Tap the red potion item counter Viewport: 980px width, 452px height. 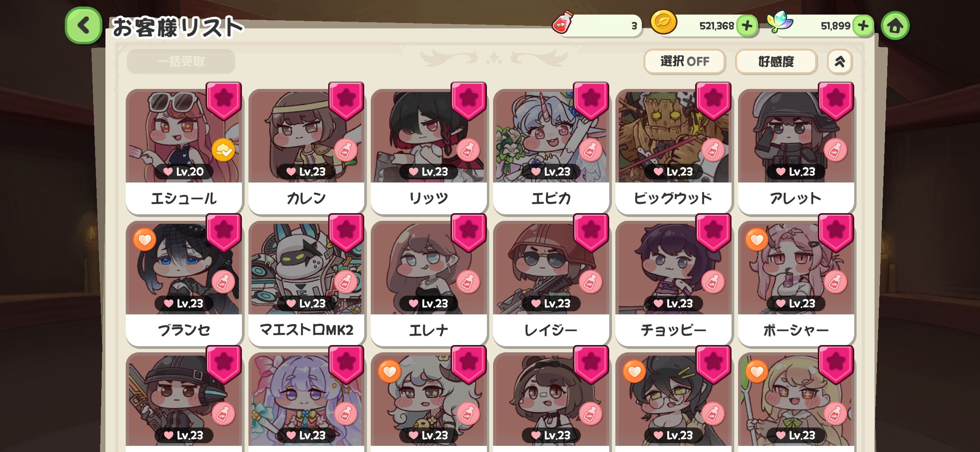click(597, 25)
